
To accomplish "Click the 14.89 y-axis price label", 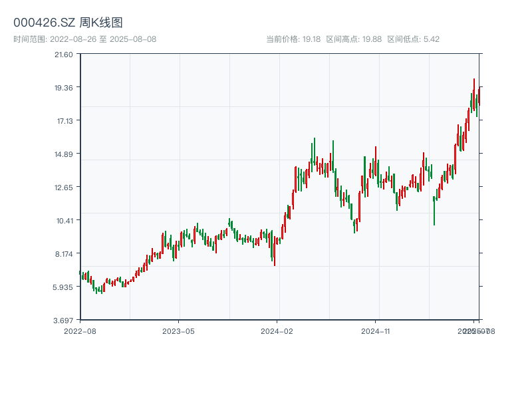I will (x=64, y=154).
